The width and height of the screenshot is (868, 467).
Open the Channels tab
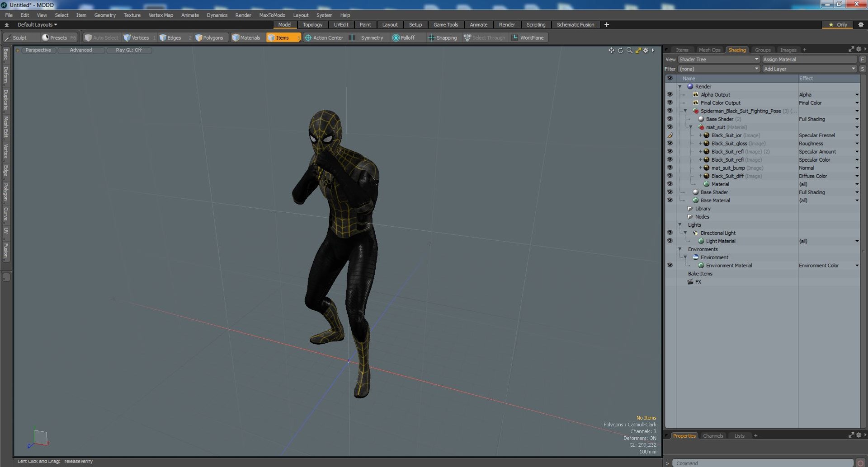pos(713,436)
